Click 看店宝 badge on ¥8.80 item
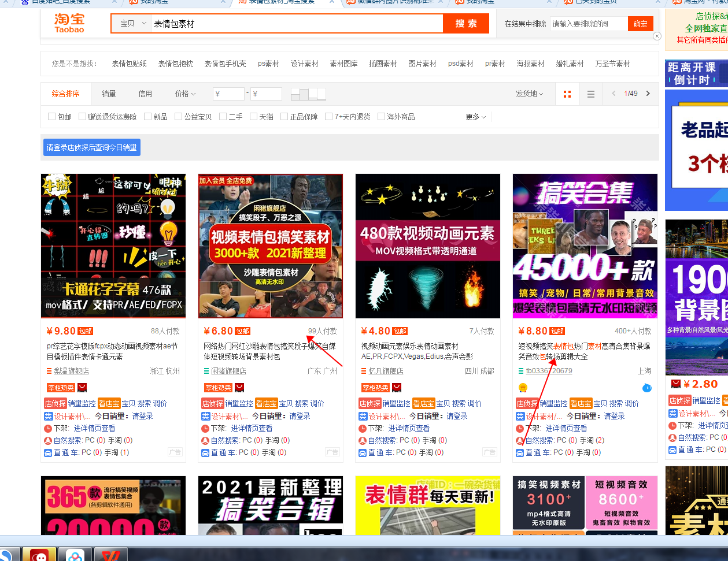Viewport: 728px width, 561px height. [581, 403]
